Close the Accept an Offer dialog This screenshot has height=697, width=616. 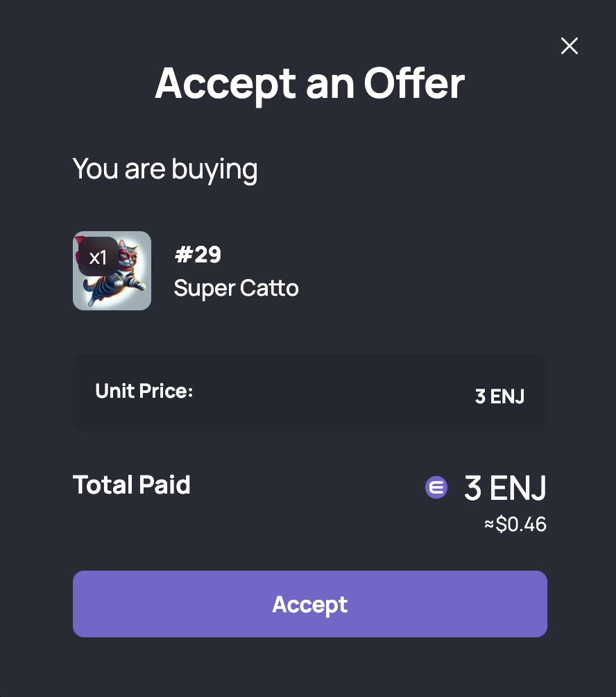click(x=569, y=46)
